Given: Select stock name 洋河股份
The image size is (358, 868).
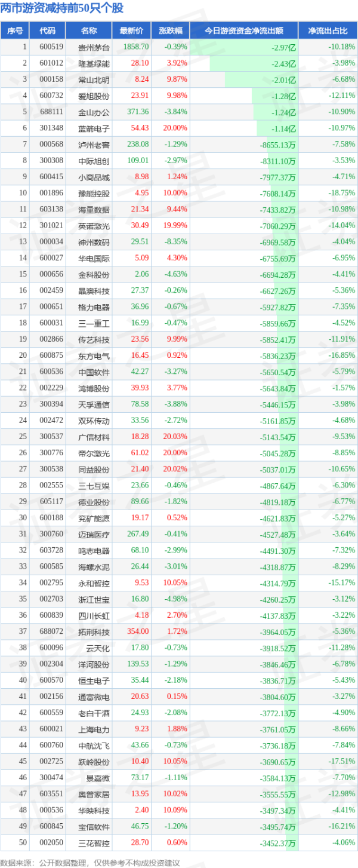Looking at the screenshot, I should (94, 664).
